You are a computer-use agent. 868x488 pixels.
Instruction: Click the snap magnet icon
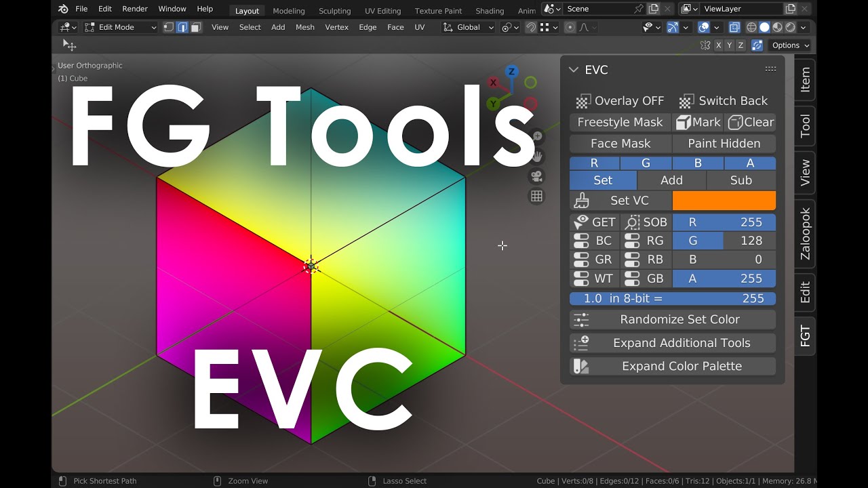(532, 27)
